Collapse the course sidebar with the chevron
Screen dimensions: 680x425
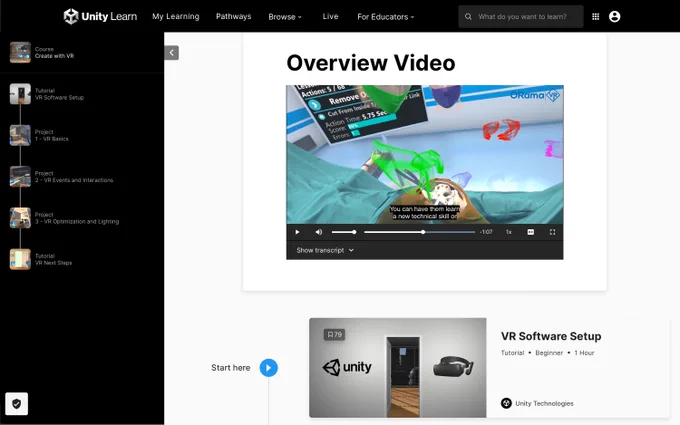click(172, 53)
